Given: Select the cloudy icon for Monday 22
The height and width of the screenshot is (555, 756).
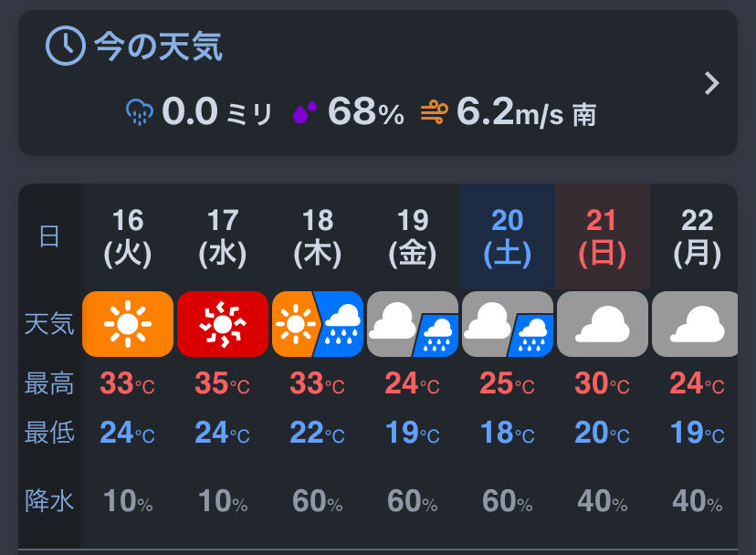Looking at the screenshot, I should coord(695,324).
